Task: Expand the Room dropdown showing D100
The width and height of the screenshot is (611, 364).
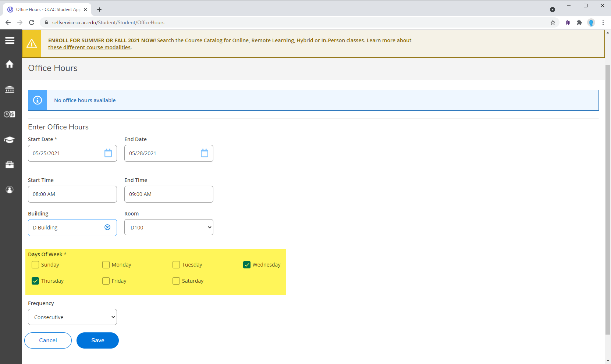Action: tap(169, 227)
